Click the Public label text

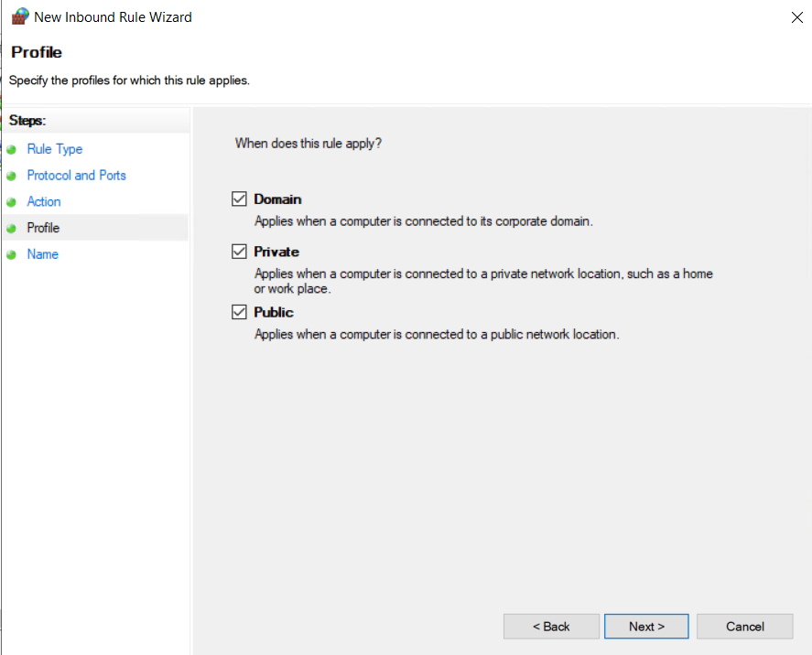[x=274, y=313]
